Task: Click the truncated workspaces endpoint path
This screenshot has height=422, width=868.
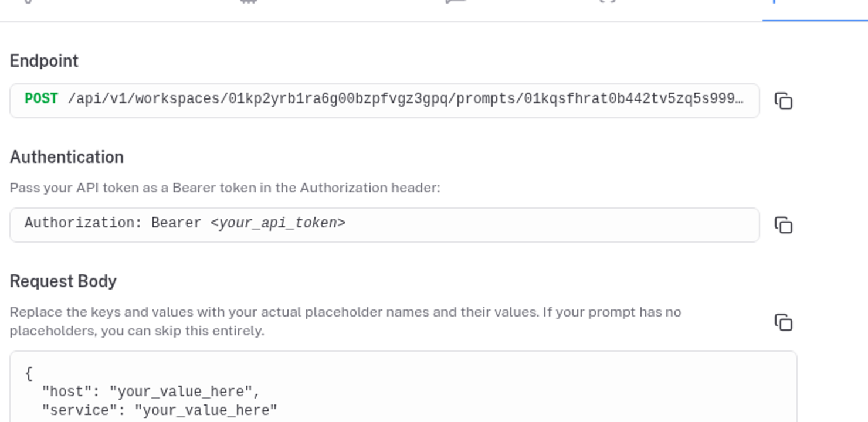Action: [x=406, y=99]
